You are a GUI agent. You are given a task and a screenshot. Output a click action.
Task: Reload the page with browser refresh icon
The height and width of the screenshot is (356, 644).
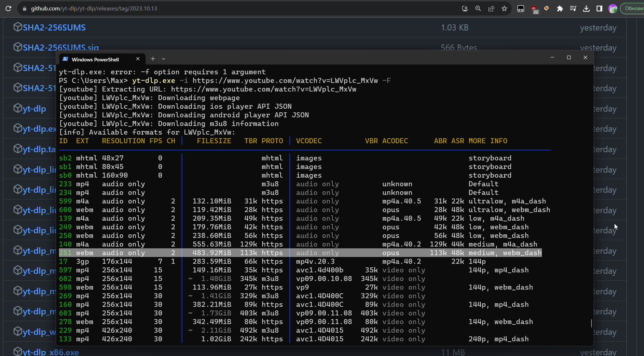(x=8, y=9)
